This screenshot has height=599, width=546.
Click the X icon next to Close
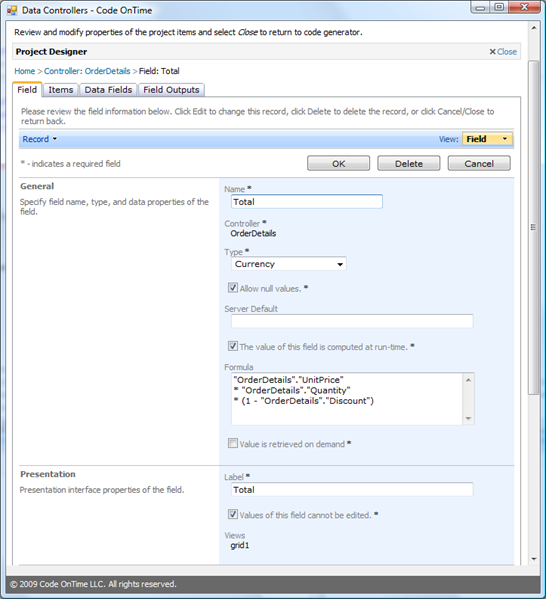coord(493,52)
